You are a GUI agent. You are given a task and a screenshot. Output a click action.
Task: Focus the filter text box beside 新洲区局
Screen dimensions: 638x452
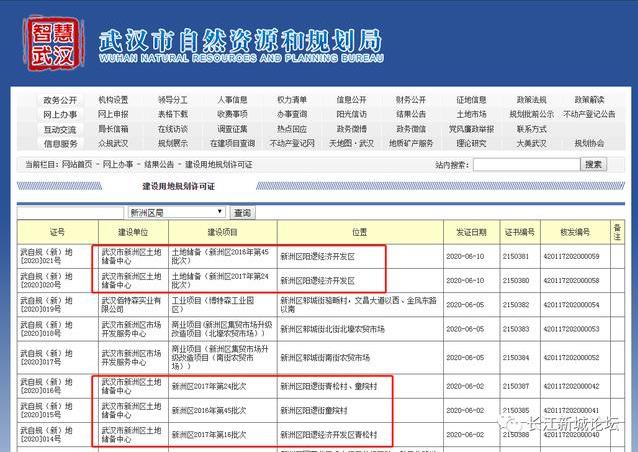coord(70,212)
